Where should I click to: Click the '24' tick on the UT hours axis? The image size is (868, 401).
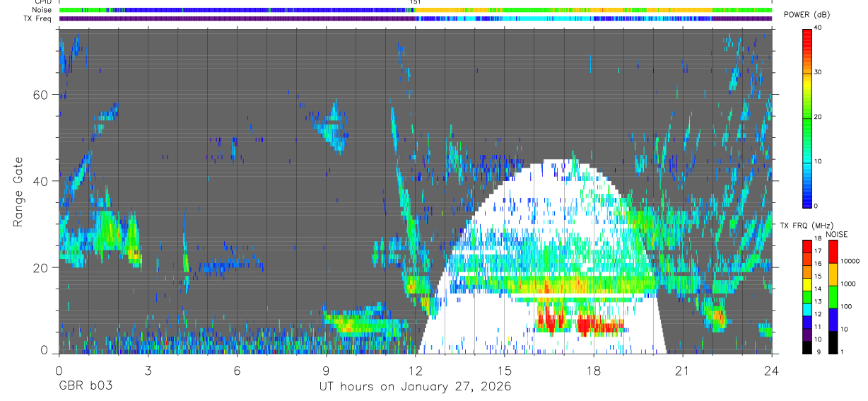(772, 370)
